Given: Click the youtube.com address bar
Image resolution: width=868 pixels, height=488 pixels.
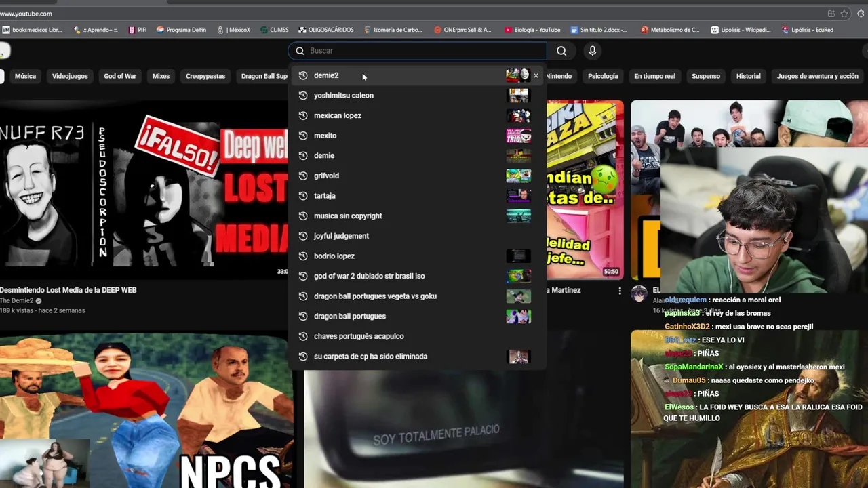Looking at the screenshot, I should (x=407, y=14).
